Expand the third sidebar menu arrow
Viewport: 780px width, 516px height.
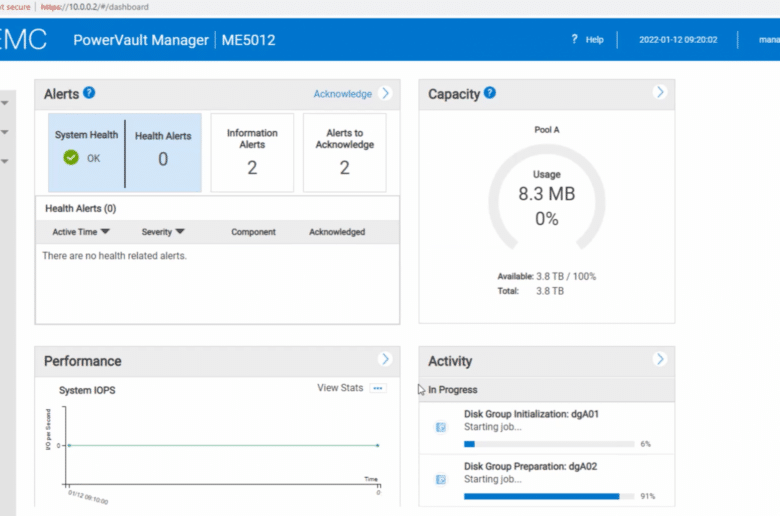tap(4, 161)
